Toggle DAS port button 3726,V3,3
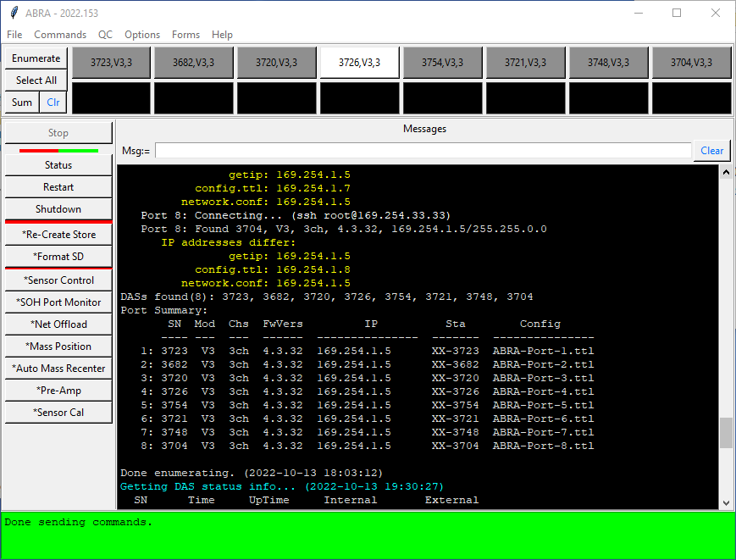Image resolution: width=736 pixels, height=560 pixels. click(x=359, y=63)
